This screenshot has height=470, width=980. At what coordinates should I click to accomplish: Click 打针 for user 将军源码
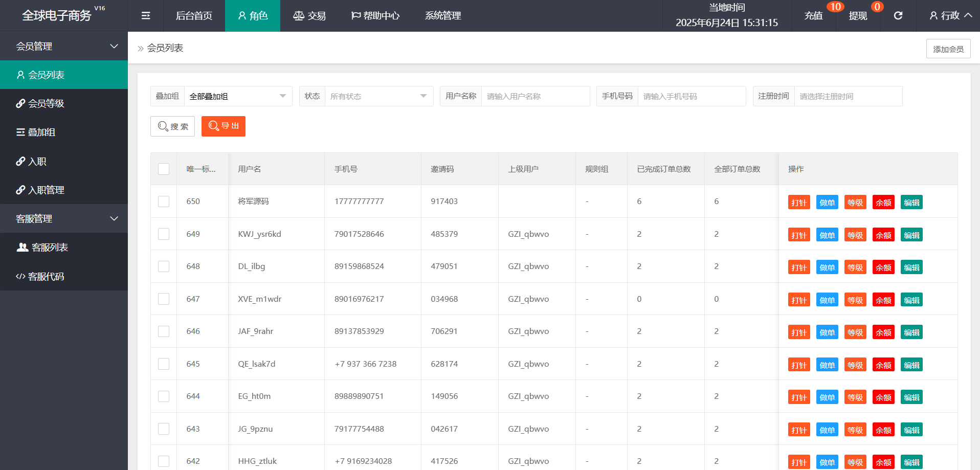[799, 203]
